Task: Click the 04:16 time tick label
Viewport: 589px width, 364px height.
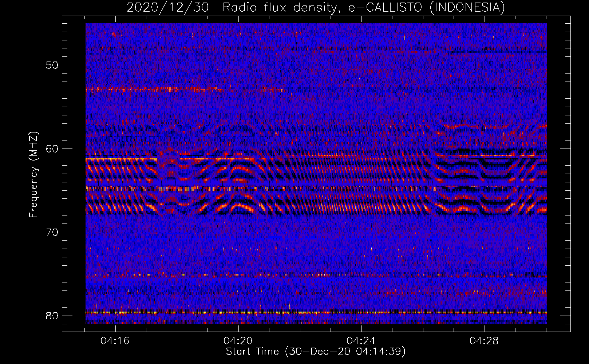Action: click(115, 341)
